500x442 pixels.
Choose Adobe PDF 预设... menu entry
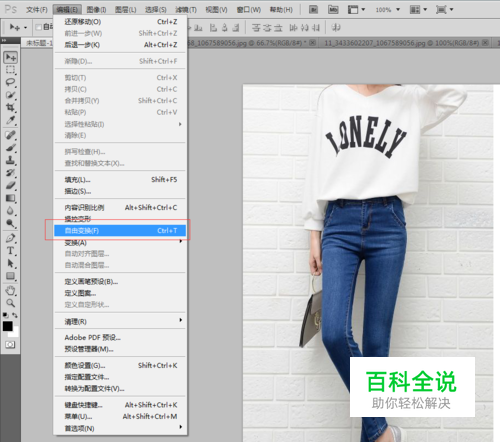[x=121, y=337]
